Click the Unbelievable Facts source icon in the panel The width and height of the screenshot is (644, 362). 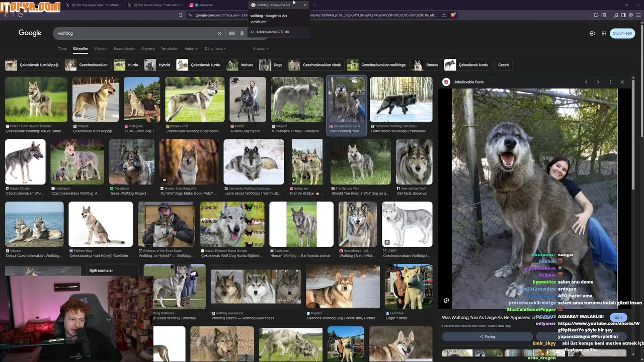click(x=446, y=82)
